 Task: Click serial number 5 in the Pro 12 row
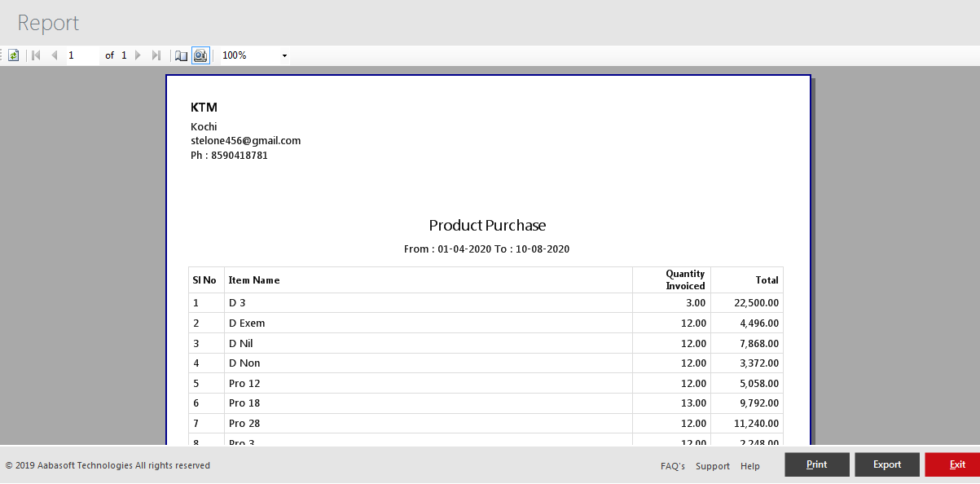coord(196,384)
